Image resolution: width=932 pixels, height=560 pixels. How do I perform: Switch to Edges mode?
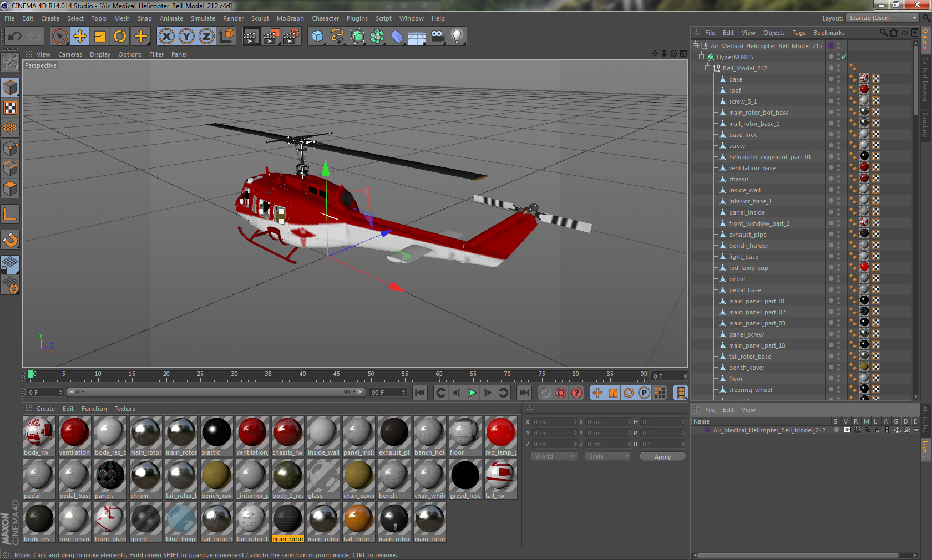tap(10, 169)
